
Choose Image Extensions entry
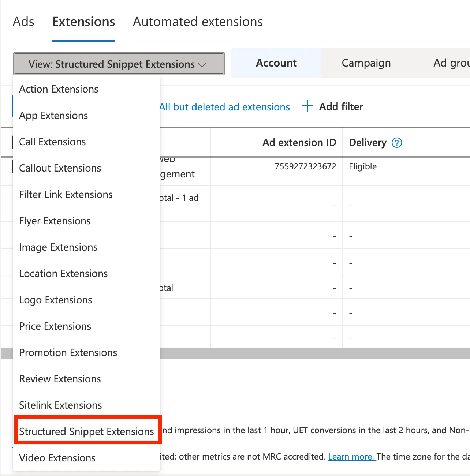coord(86,247)
